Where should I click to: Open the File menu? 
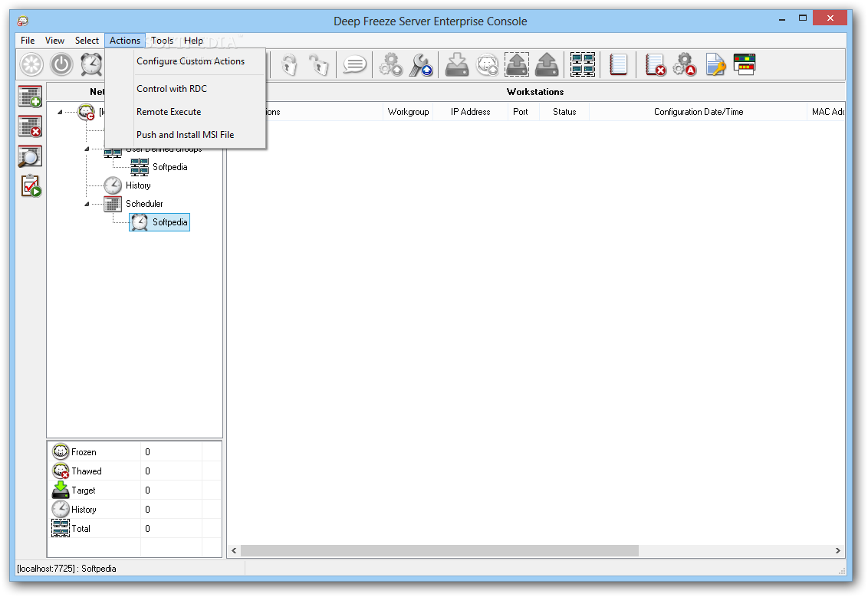[28, 41]
